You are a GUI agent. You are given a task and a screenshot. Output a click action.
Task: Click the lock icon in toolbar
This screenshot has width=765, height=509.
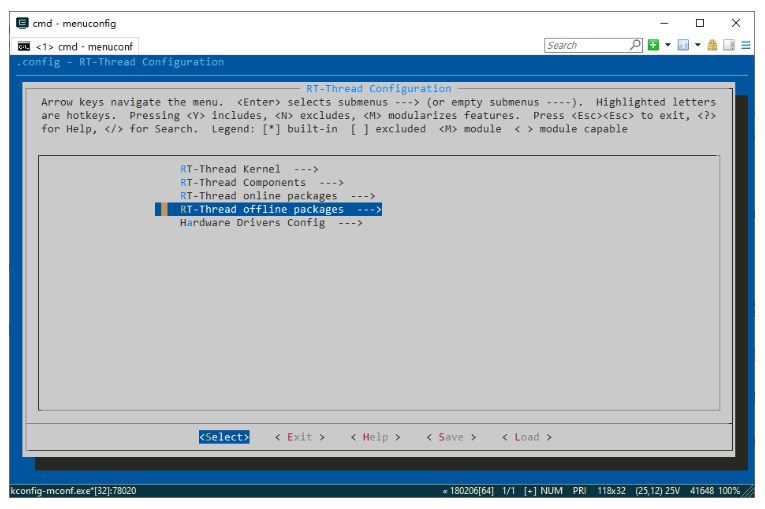pos(712,45)
